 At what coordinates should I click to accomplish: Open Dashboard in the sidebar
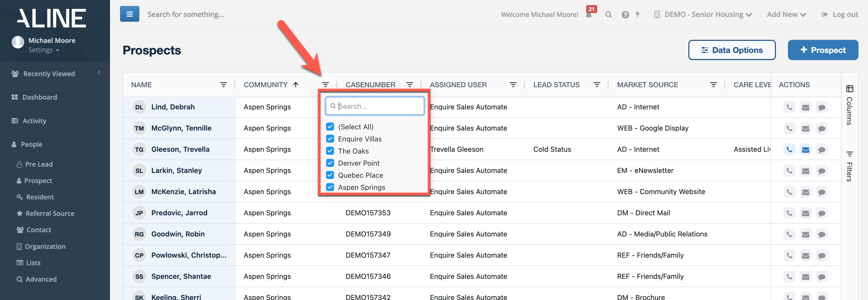(x=39, y=97)
